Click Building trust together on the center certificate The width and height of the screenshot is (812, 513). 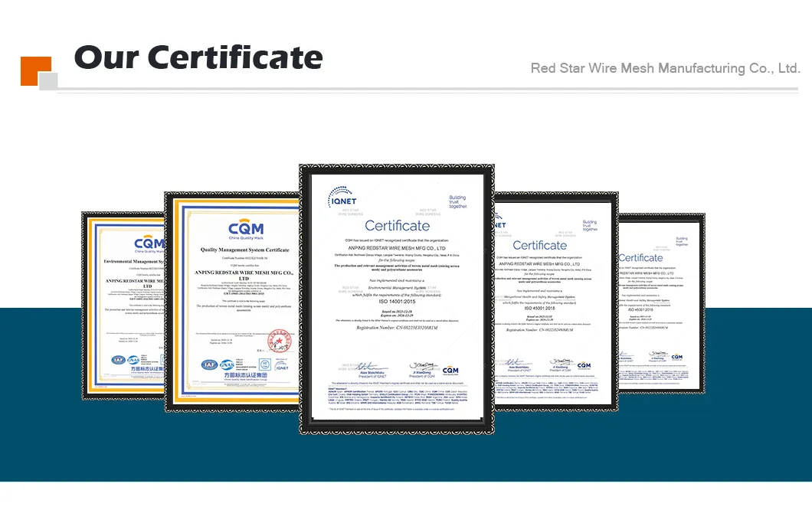(x=457, y=202)
